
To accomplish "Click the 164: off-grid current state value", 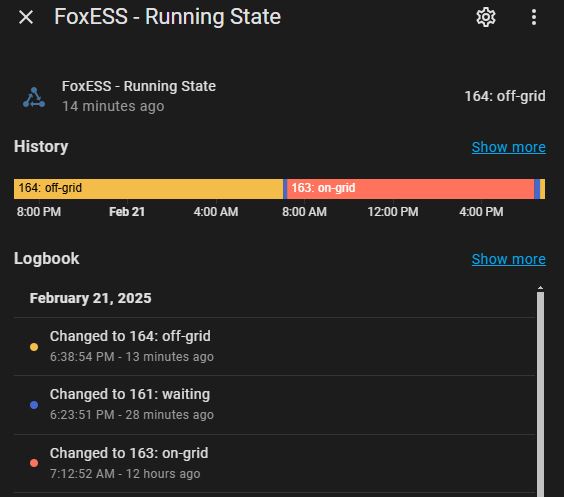I will [505, 96].
